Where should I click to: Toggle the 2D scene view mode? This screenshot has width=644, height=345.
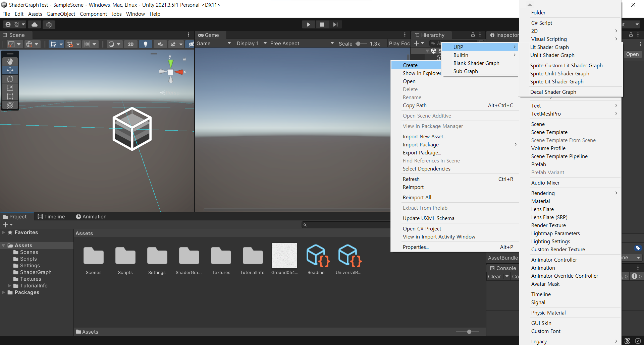point(131,44)
